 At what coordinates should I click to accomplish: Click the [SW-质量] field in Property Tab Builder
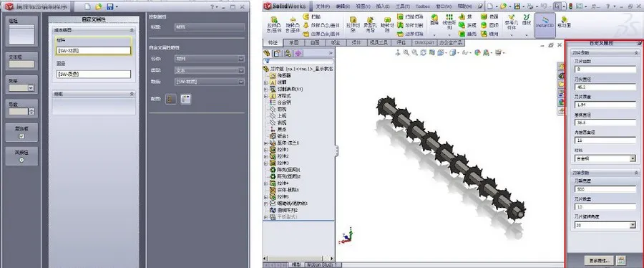[x=94, y=74]
